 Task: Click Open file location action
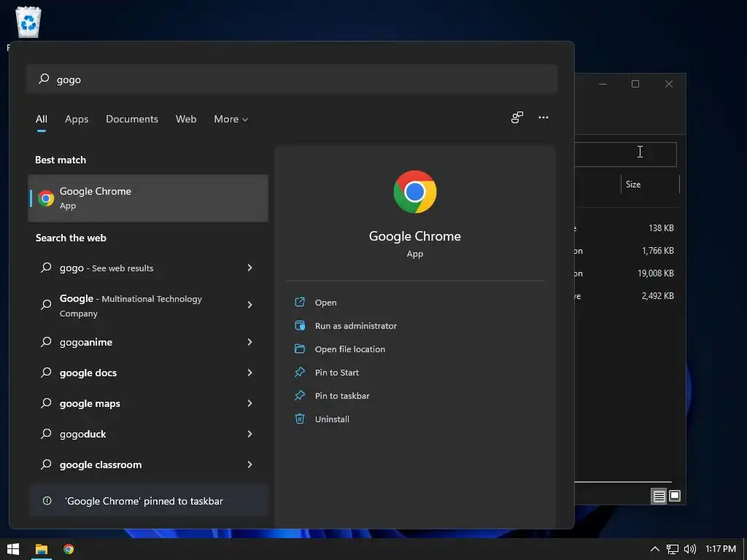coord(349,349)
